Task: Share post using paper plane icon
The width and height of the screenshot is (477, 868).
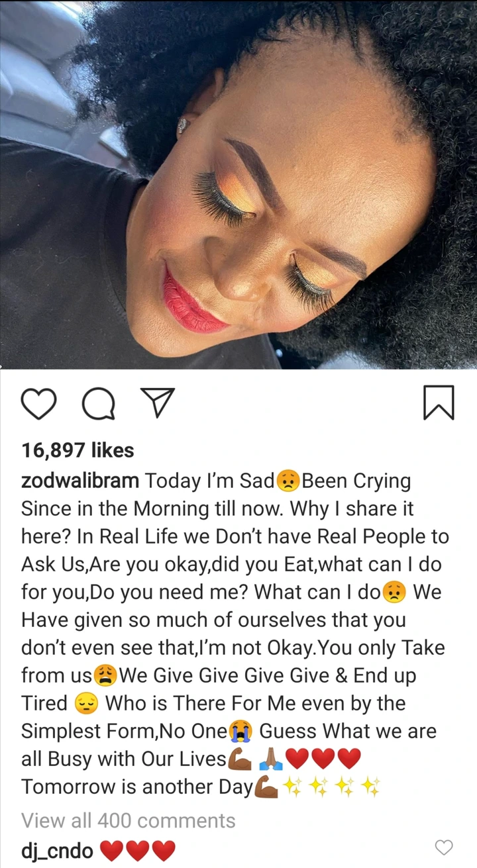Action: (158, 403)
